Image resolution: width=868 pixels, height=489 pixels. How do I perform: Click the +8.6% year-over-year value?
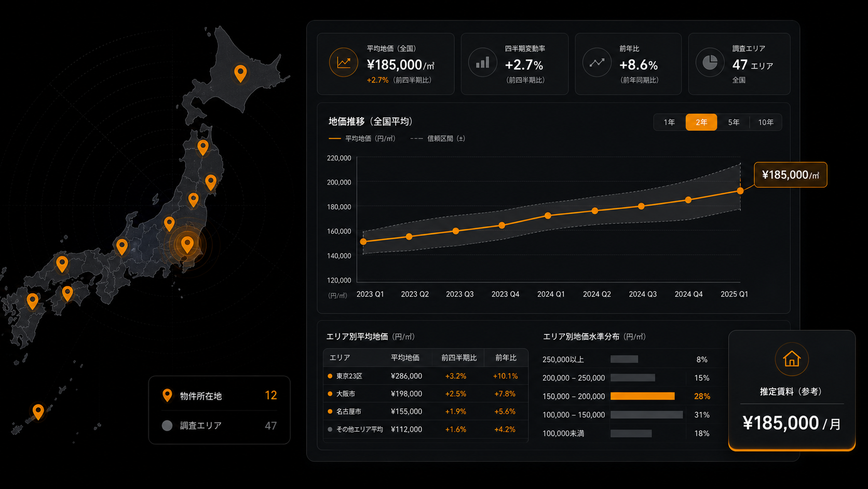tap(639, 65)
